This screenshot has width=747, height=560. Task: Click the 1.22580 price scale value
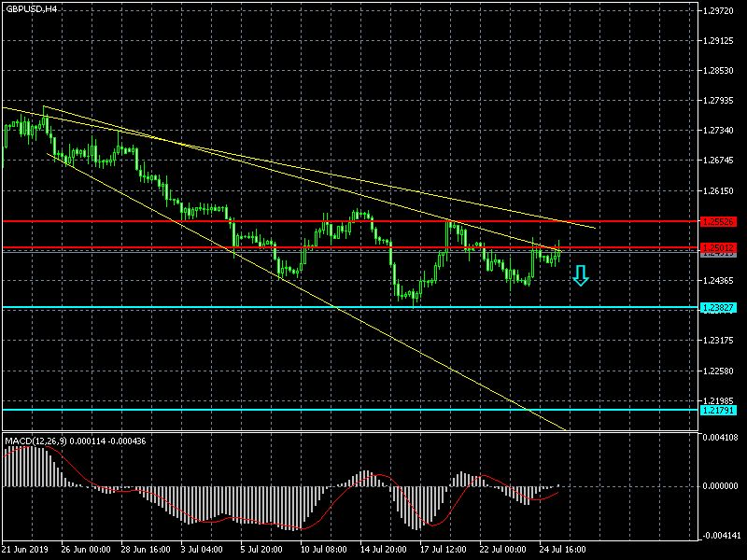pos(718,371)
